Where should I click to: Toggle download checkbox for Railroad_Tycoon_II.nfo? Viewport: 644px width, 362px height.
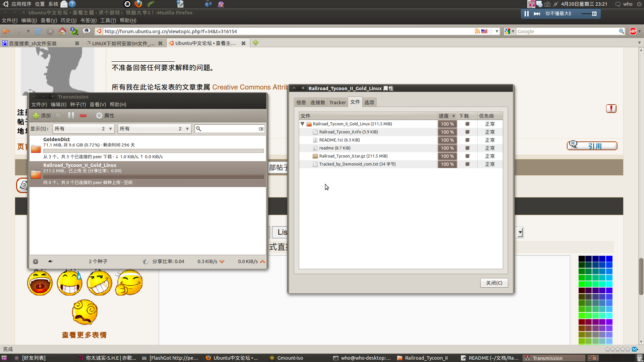[468, 132]
